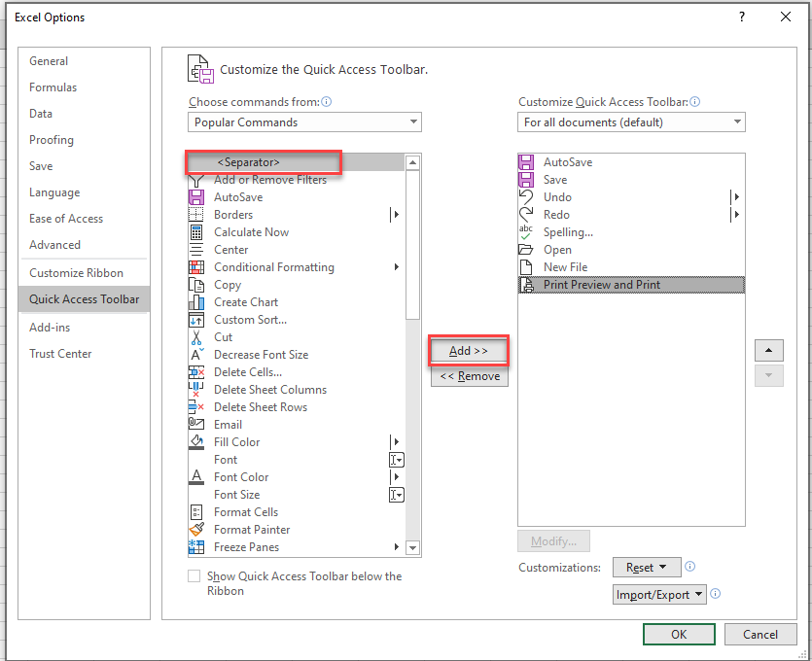Select Print Preview and Print in the toolbar list
The image size is (812, 661).
click(631, 285)
